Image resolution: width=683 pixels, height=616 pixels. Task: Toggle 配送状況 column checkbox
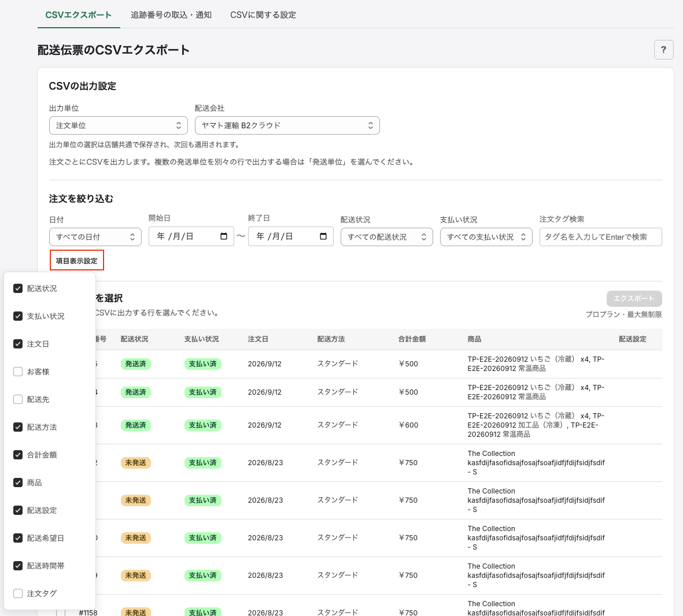point(18,288)
